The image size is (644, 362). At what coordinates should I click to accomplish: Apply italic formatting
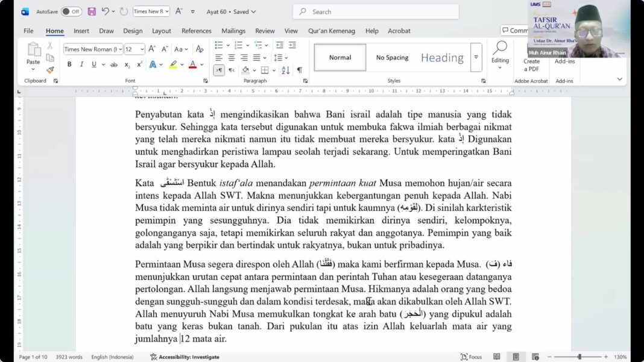[x=81, y=64]
